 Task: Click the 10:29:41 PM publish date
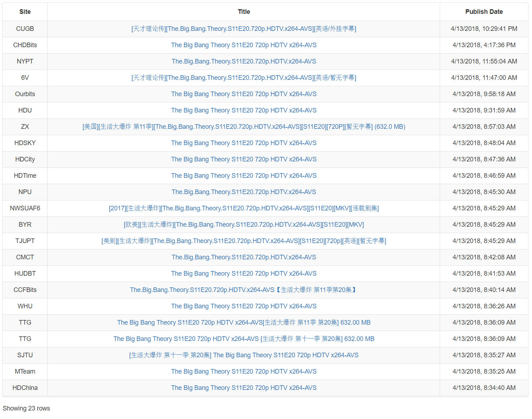(x=484, y=29)
